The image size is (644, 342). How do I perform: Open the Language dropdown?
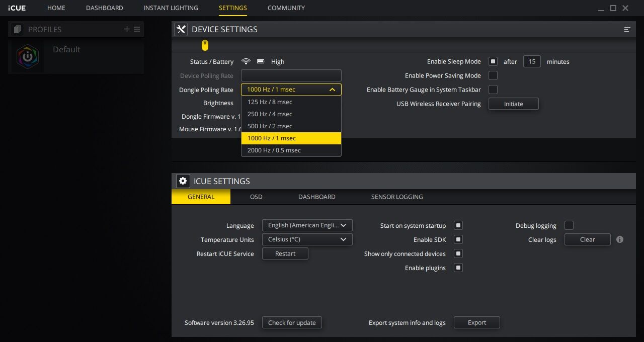point(307,225)
